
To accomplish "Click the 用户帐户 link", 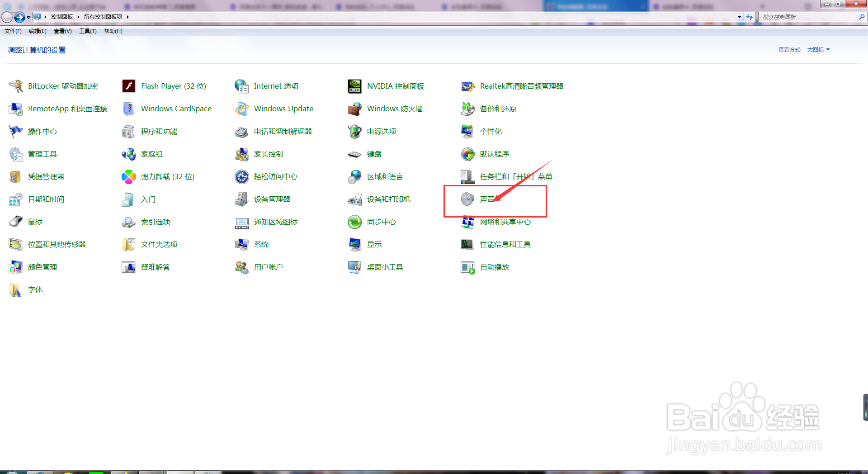I will pos(269,267).
